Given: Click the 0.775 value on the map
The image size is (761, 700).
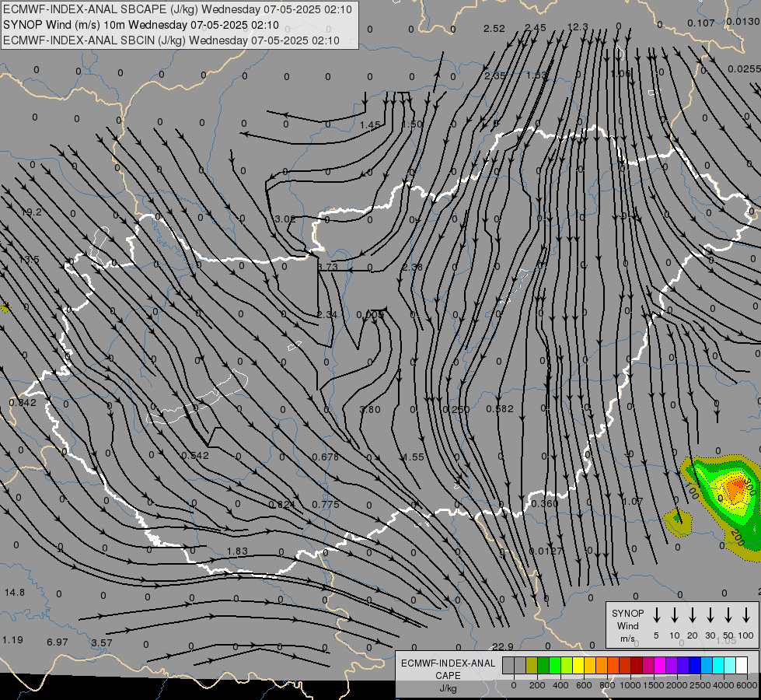Looking at the screenshot, I should coord(326,505).
